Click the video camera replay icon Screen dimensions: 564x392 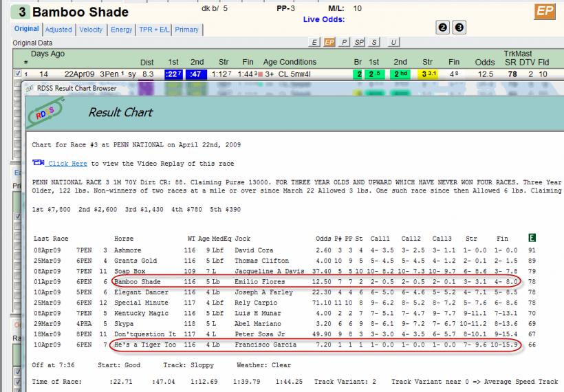(x=38, y=163)
